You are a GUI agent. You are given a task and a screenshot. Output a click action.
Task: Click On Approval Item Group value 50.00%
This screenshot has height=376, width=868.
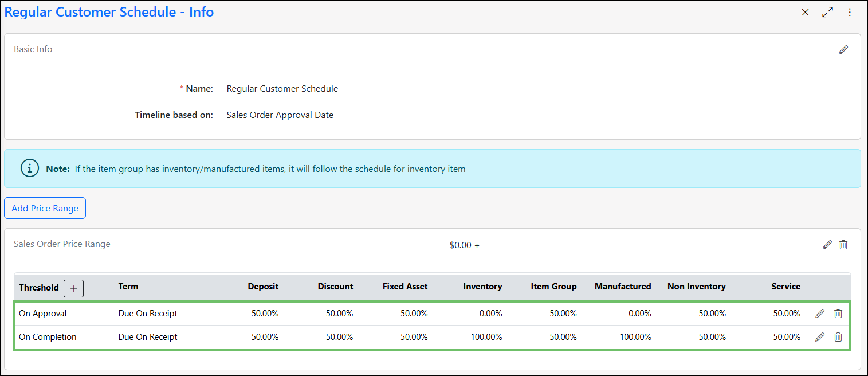[x=563, y=314]
